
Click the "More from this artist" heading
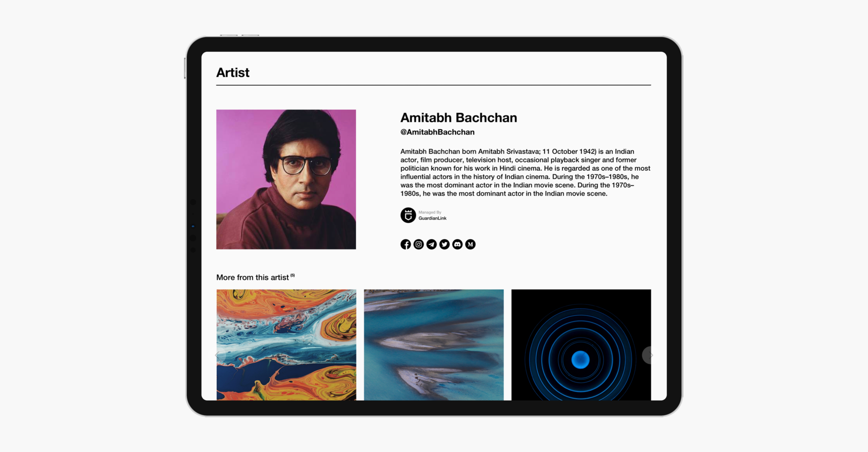pyautogui.click(x=252, y=278)
